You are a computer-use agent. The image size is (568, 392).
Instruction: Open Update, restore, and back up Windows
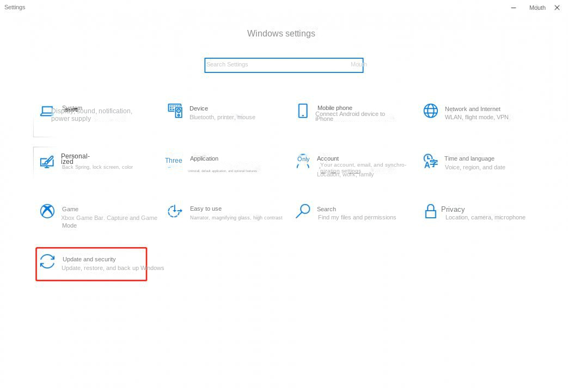point(113,268)
